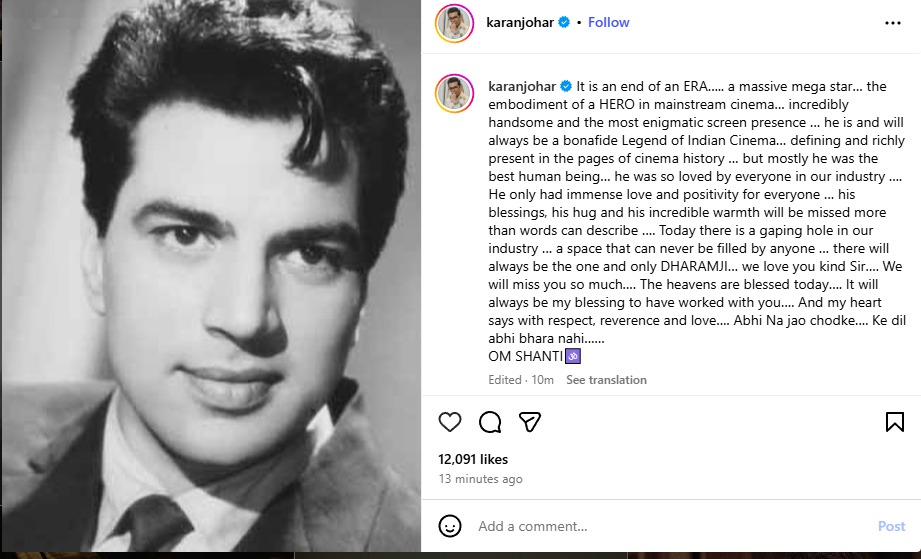
Task: Click the 13 minutes ago timestamp
Action: (480, 479)
